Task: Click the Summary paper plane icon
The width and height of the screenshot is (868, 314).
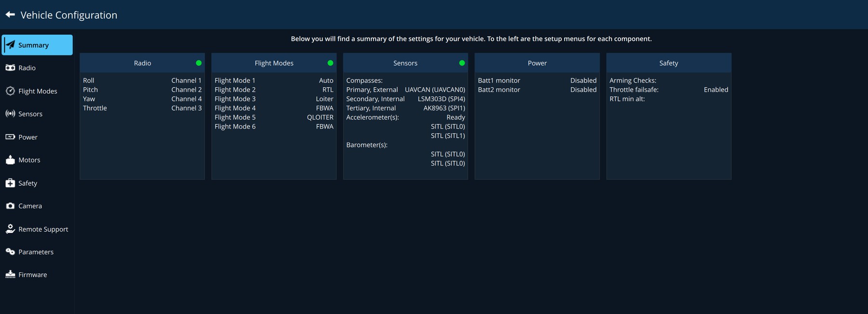Action: (x=10, y=45)
